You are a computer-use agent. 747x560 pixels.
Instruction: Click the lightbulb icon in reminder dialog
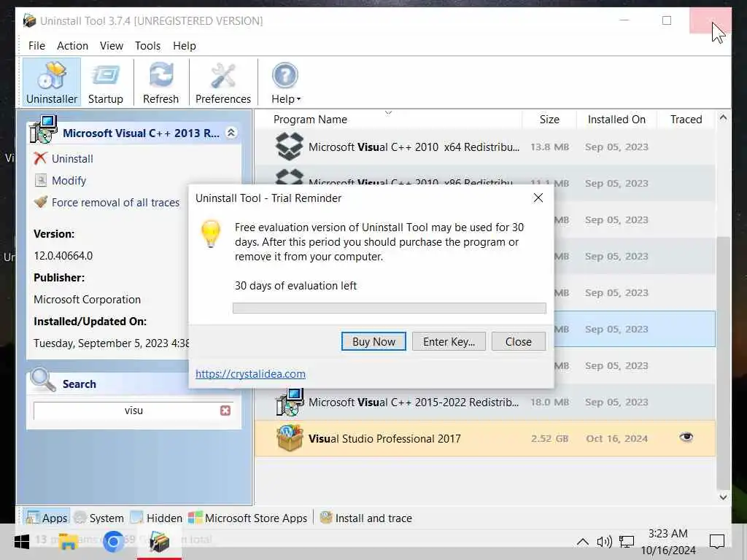[211, 233]
